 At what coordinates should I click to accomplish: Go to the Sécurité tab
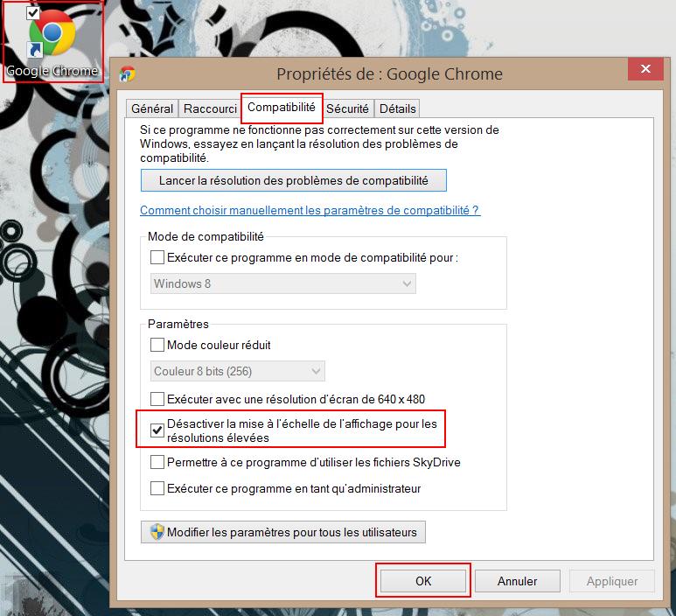pos(347,108)
